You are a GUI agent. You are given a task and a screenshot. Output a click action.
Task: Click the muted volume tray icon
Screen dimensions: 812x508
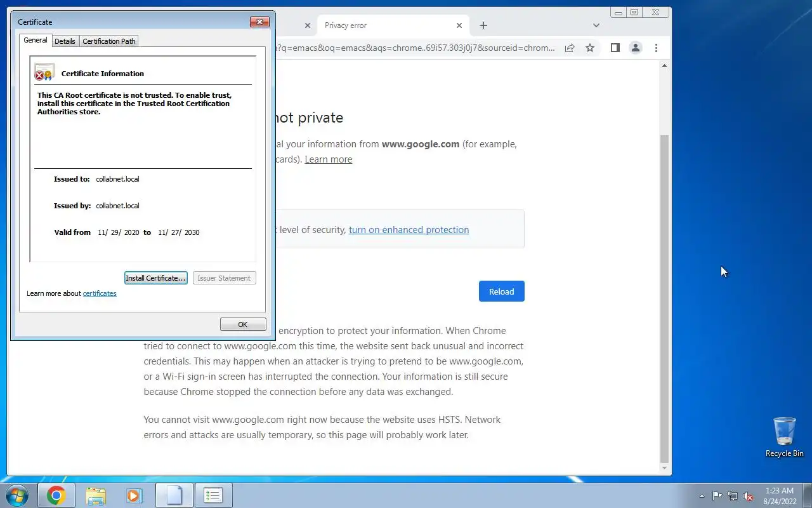tap(749, 496)
